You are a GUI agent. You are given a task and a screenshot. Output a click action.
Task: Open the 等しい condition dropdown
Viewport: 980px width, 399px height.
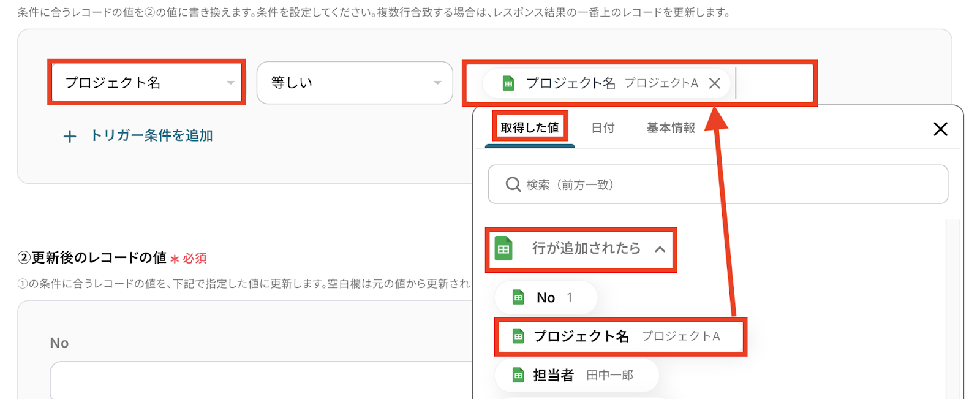(355, 82)
